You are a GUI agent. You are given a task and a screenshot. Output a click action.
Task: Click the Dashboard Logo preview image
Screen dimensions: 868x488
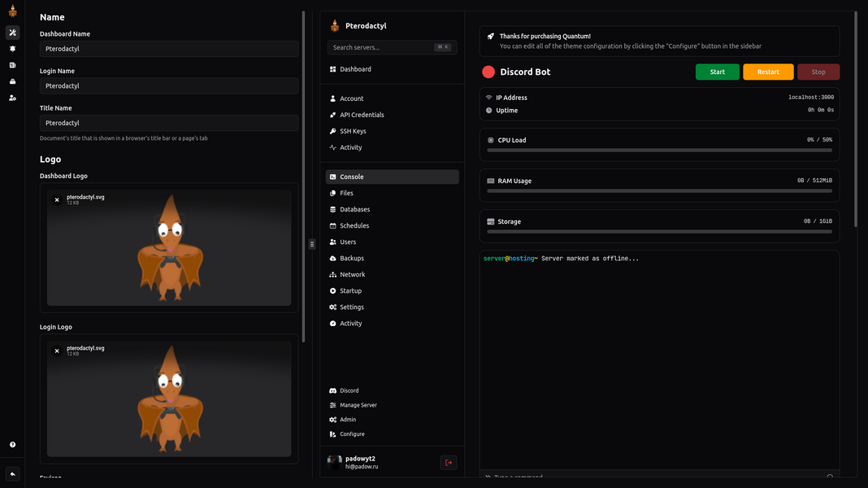tap(169, 247)
